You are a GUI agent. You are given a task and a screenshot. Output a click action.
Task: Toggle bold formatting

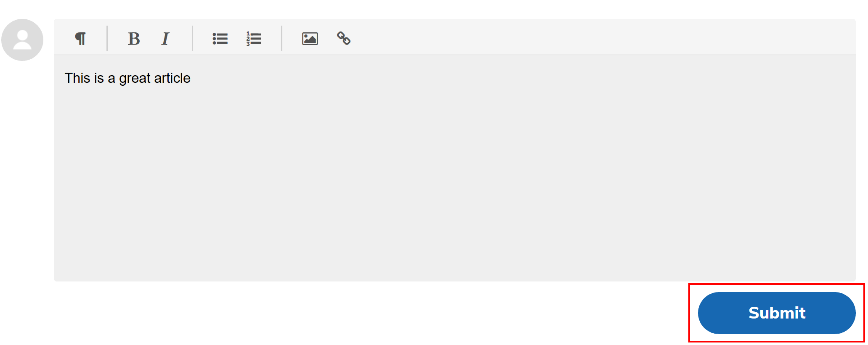click(134, 39)
